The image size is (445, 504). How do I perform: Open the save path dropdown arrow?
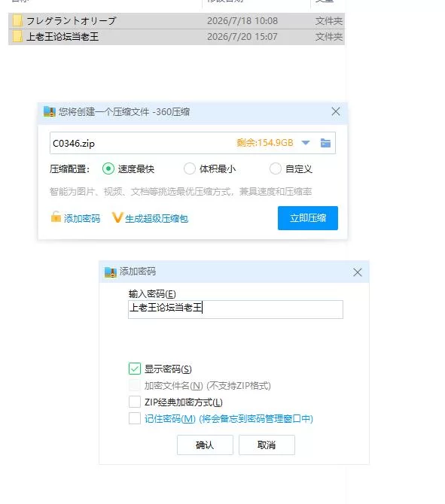(x=306, y=143)
